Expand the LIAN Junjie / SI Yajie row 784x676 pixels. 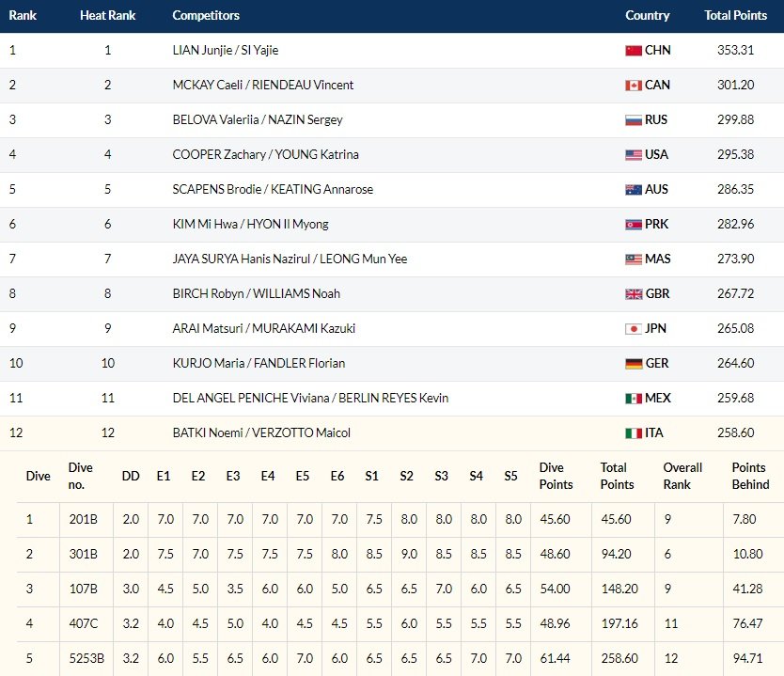click(x=392, y=51)
